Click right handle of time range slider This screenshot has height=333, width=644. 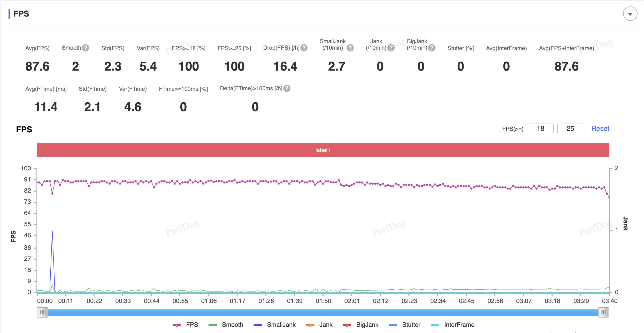click(603, 312)
